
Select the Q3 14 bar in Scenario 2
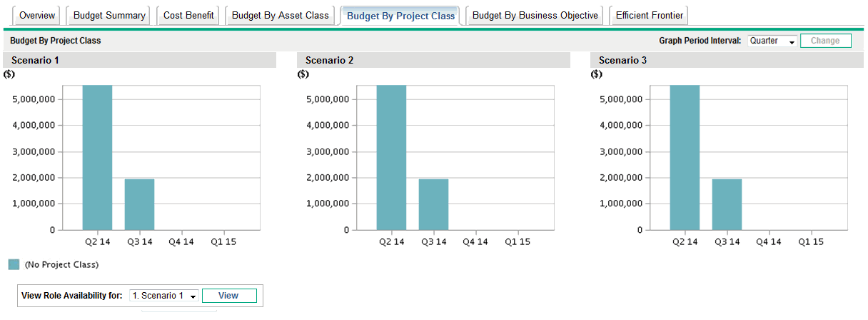tap(433, 204)
